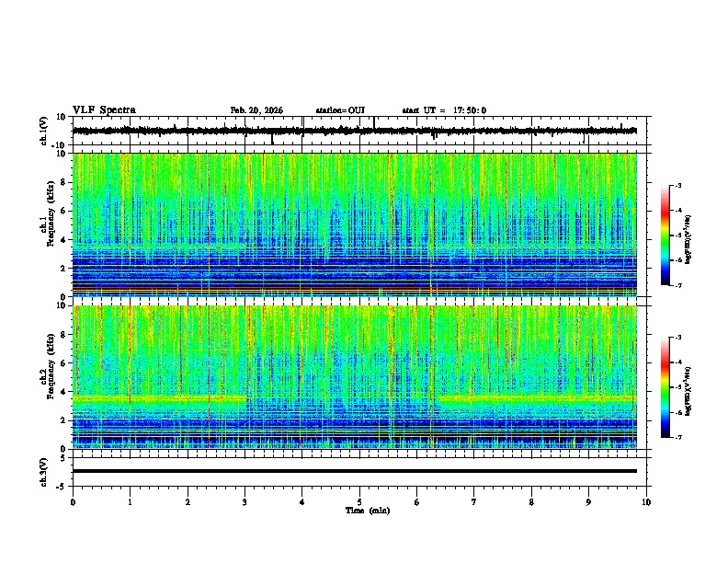Click the ch.1 color scale bar
The width and height of the screenshot is (728, 563).
tap(665, 236)
